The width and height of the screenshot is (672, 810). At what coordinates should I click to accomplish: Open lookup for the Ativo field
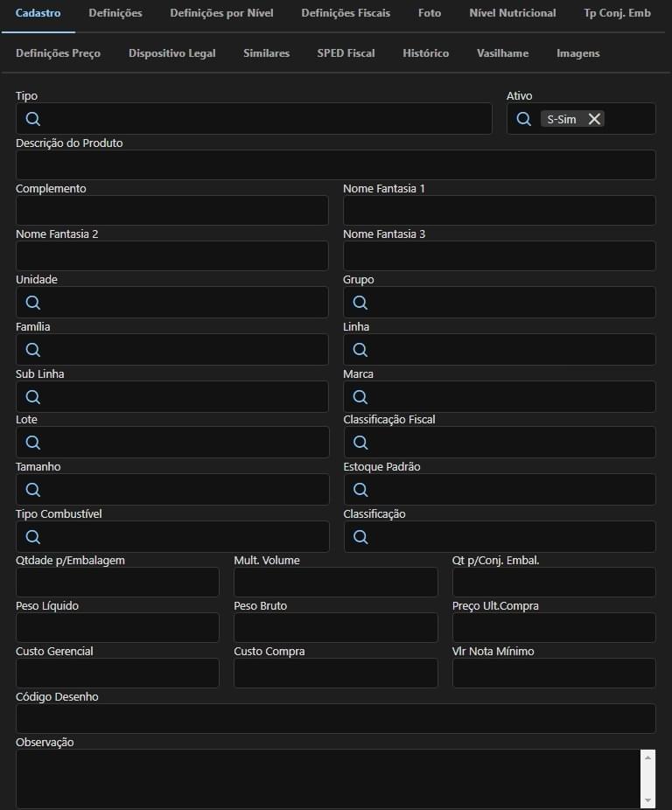[523, 119]
